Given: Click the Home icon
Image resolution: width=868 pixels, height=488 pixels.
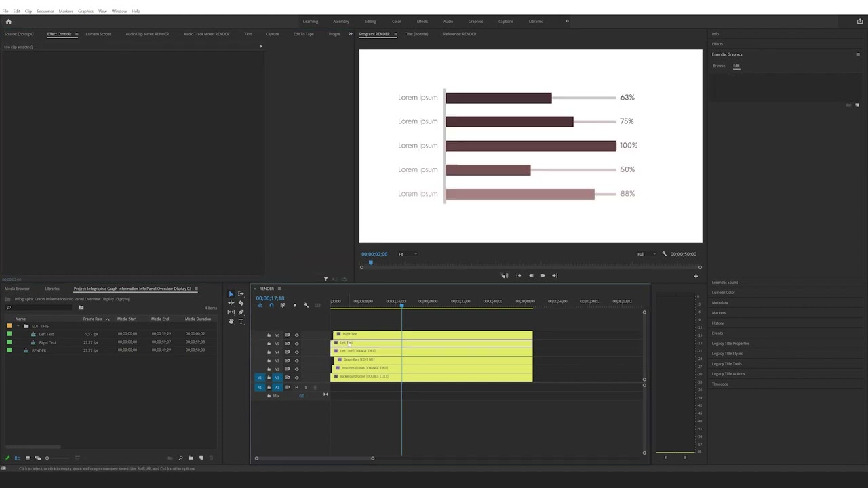Looking at the screenshot, I should (8, 22).
